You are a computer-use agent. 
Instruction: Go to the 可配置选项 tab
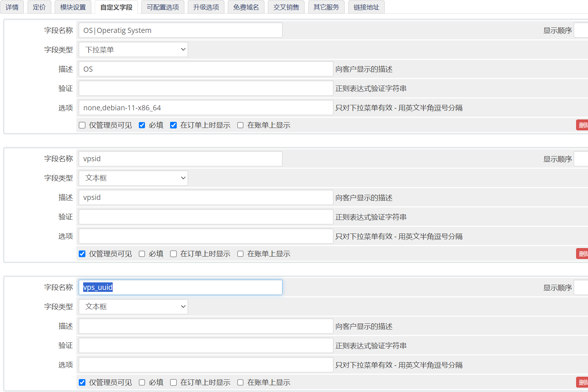[x=163, y=7]
